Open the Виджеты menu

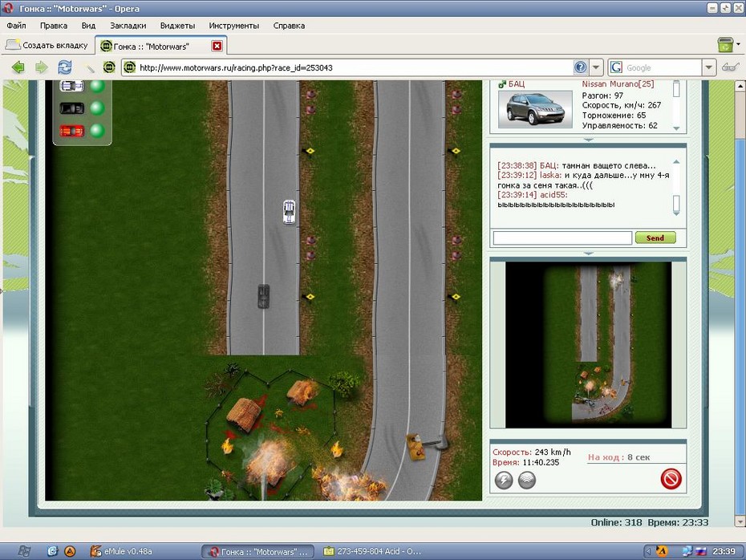[x=177, y=26]
